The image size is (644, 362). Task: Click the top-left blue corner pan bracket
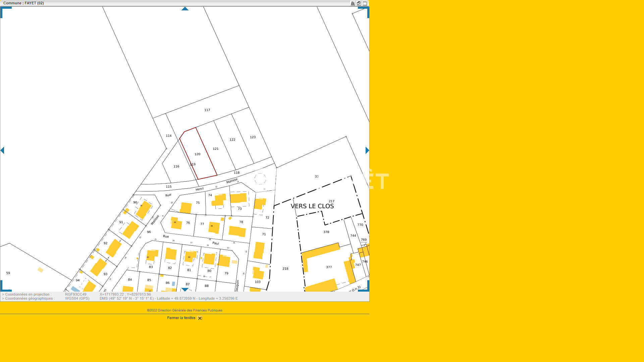[x=6, y=12]
